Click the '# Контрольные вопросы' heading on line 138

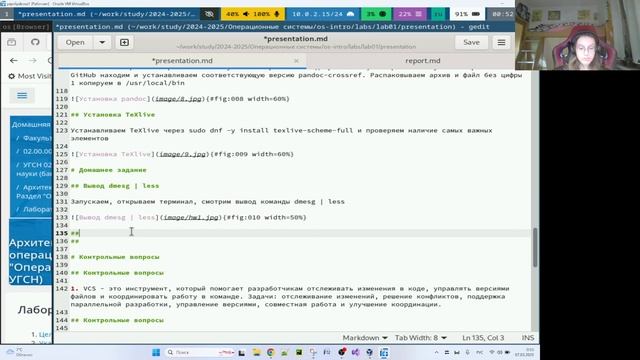click(115, 257)
